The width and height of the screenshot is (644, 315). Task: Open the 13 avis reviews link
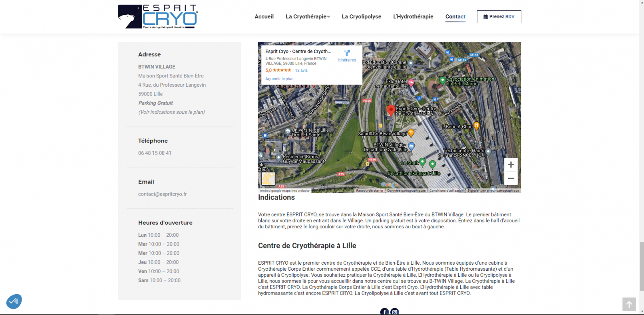(301, 71)
